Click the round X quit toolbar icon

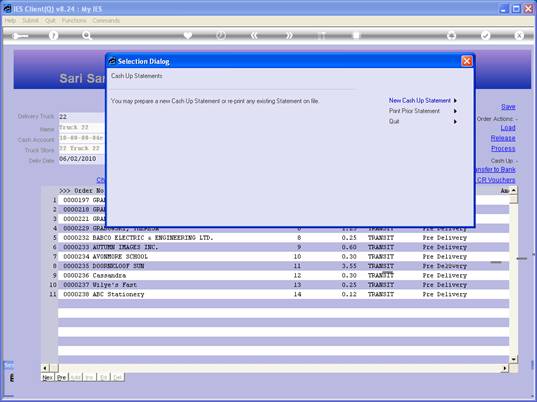pyautogui.click(x=519, y=35)
